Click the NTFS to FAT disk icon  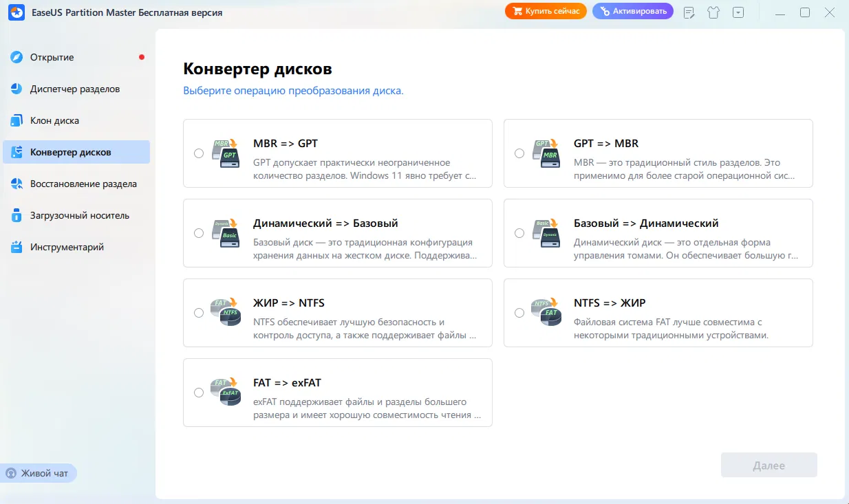point(546,313)
